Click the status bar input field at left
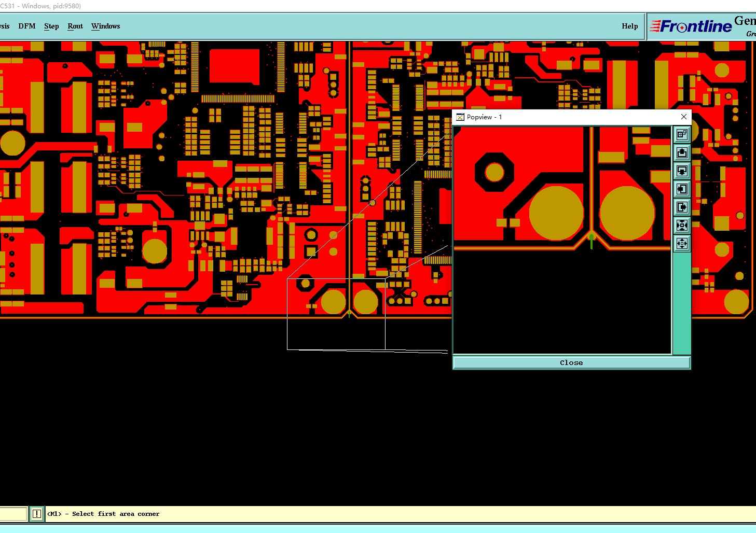Viewport: 756px width, 533px height. click(13, 514)
